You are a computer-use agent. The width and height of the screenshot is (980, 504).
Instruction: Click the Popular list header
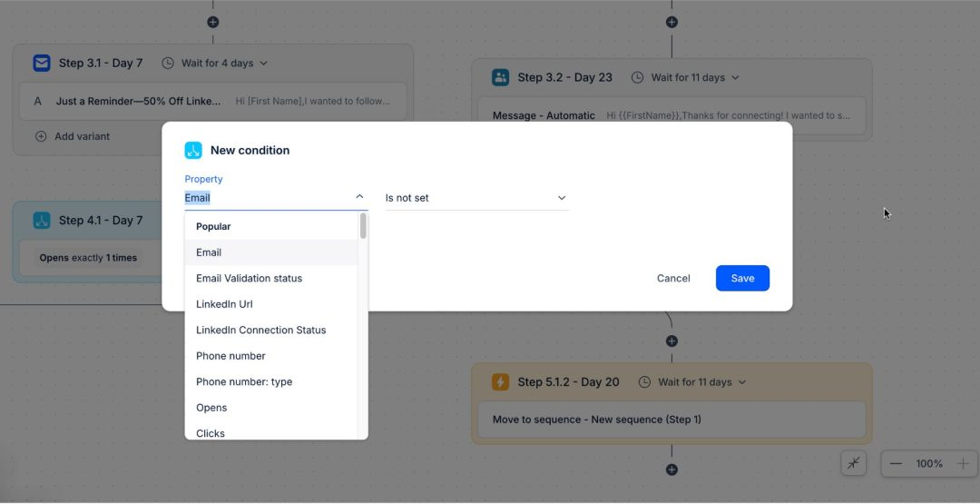point(213,226)
